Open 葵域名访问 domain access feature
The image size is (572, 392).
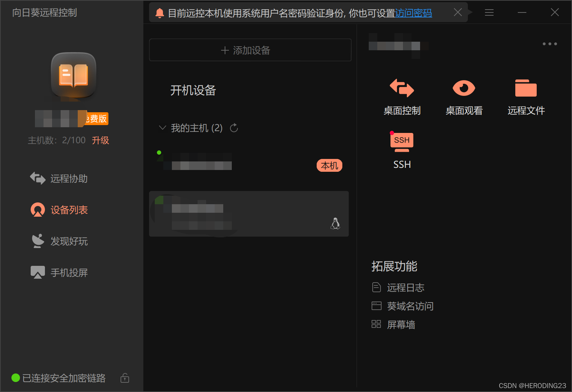tap(410, 306)
